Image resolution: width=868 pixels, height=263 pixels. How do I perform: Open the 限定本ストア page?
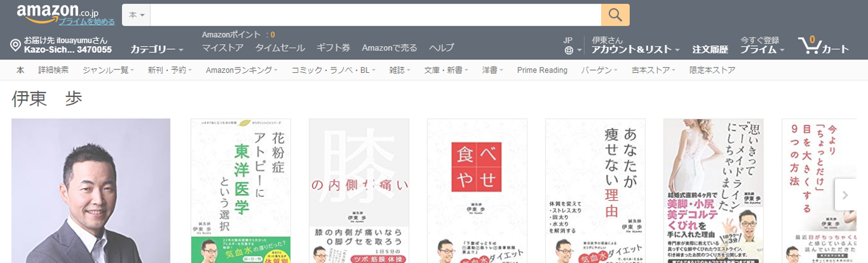[x=712, y=70]
